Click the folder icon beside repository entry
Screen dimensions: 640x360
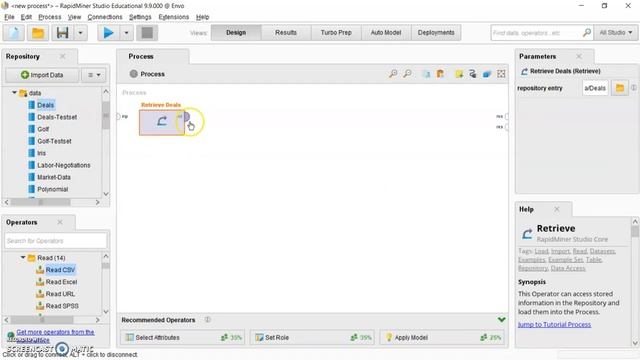click(620, 88)
